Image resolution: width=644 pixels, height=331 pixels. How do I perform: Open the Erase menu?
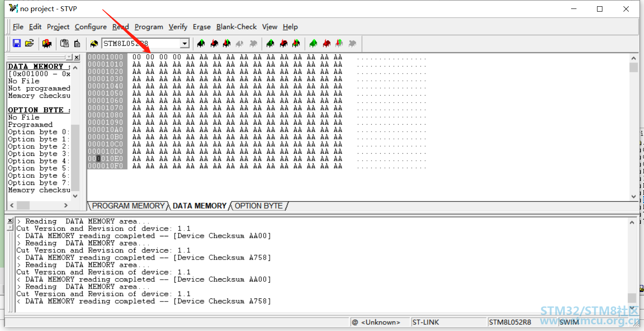pos(202,27)
